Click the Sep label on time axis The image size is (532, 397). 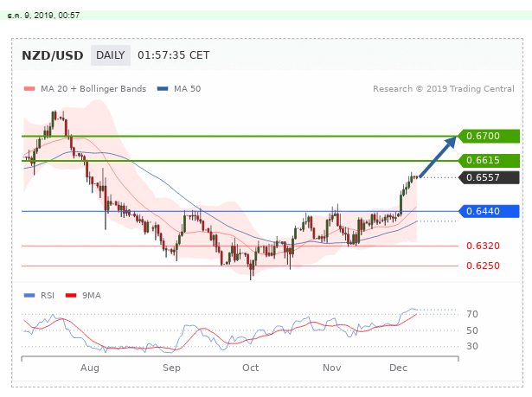pos(171,368)
